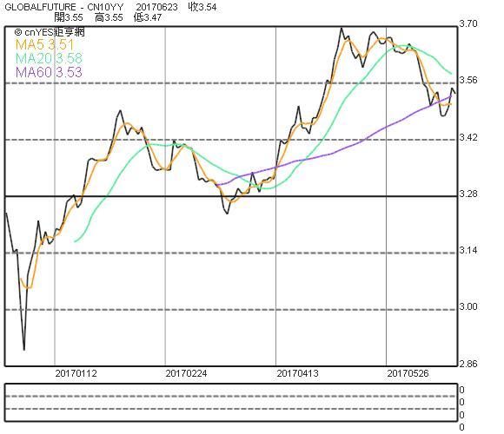Click the lowest trough of the black price line
This screenshot has width=504, height=434.
[x=24, y=349]
